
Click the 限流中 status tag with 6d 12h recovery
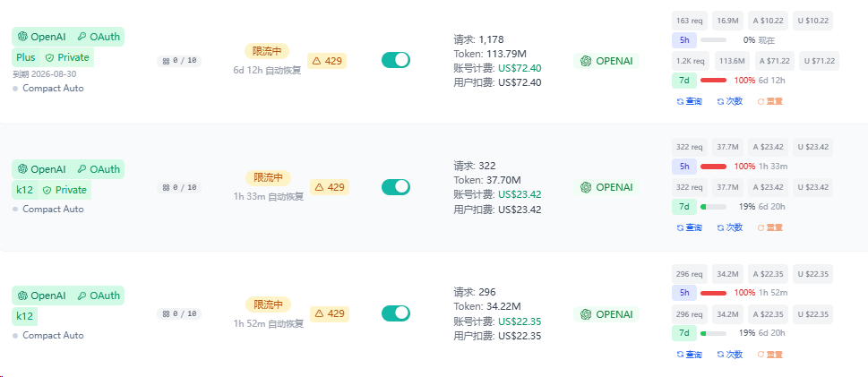point(267,51)
